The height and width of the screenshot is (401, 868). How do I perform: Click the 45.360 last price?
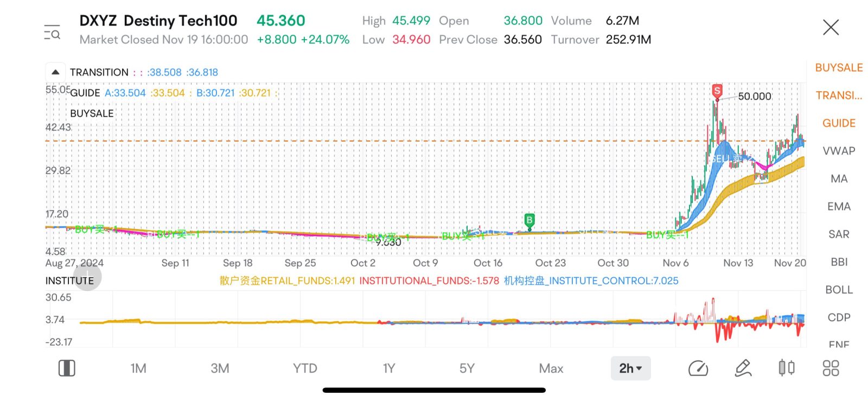point(280,21)
